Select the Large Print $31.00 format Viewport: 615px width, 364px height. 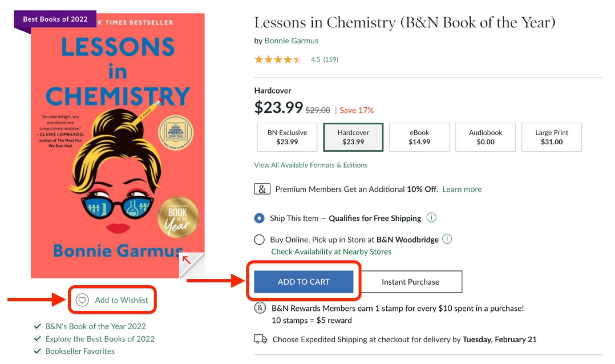click(551, 137)
